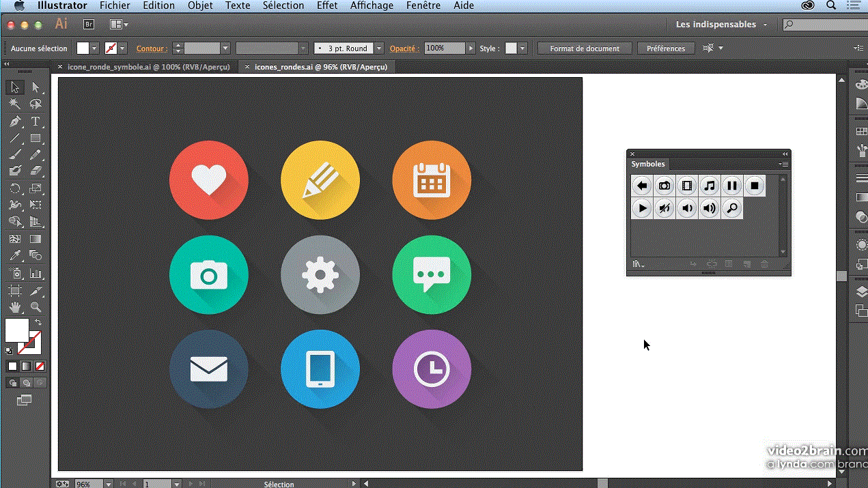Click the large white fill swatch in toolbar
Image resolution: width=868 pixels, height=488 pixels.
coord(17,330)
